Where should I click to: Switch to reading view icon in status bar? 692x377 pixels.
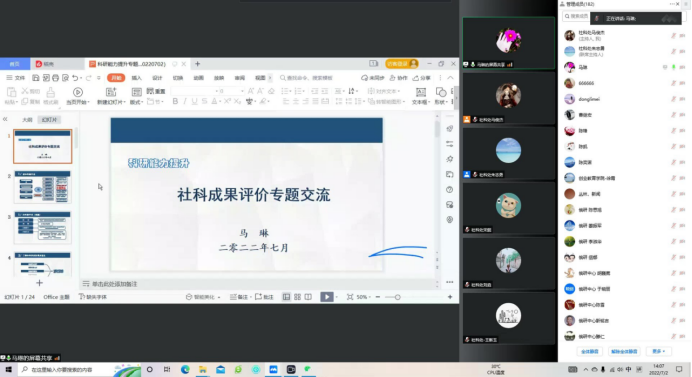click(x=308, y=297)
